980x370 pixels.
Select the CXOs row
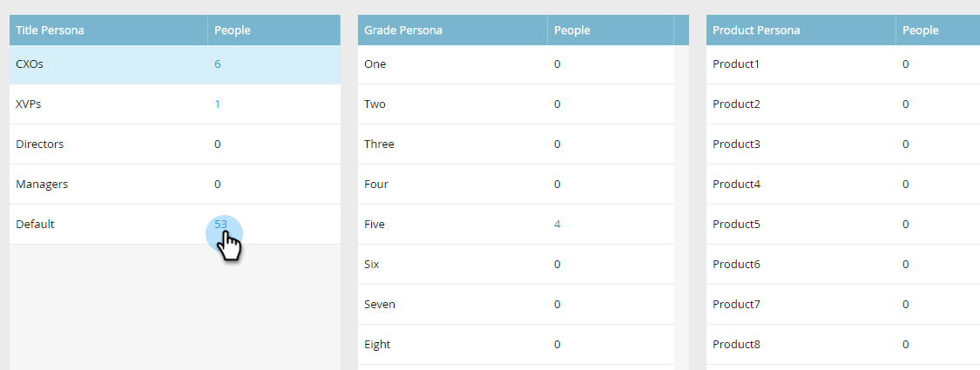(175, 64)
